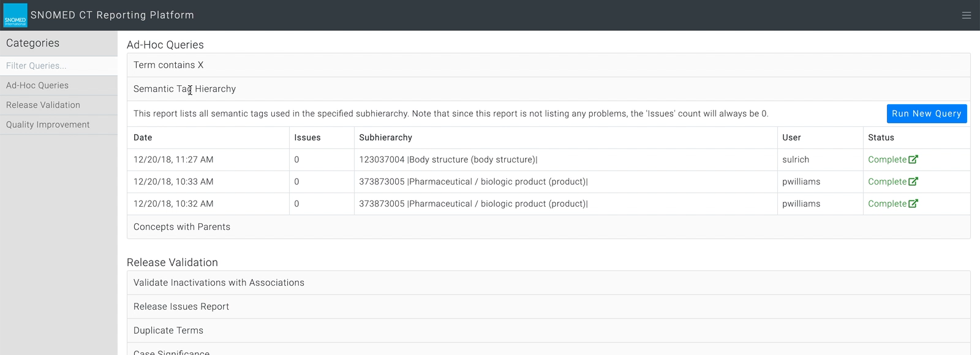Open external link icon for 10:32 AM report
Viewport: 980px width, 355px height.
click(913, 204)
